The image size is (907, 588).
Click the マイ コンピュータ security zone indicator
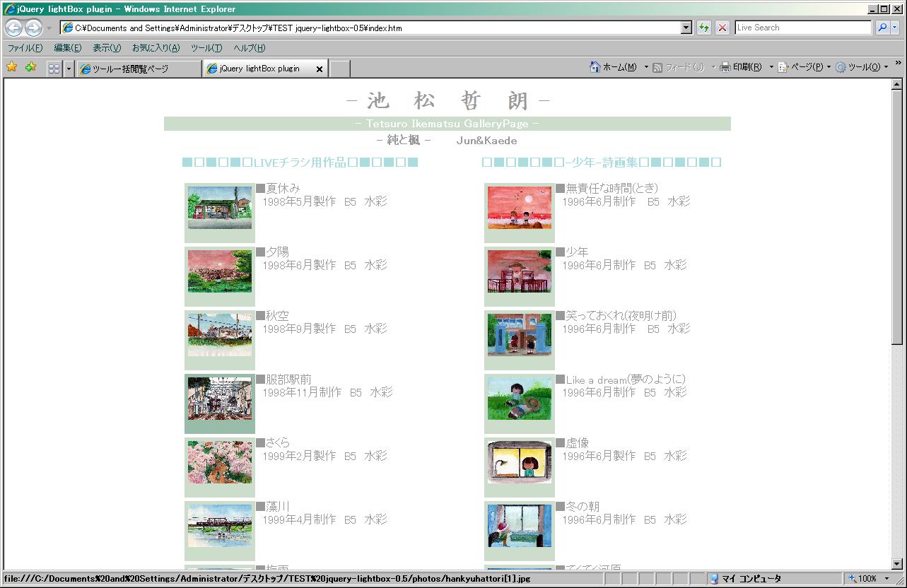[x=745, y=579]
